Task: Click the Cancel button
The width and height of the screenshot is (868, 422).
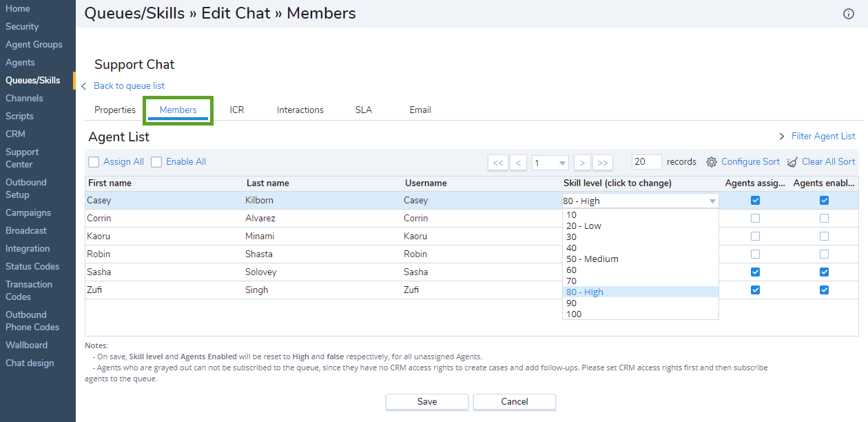Action: pos(515,402)
